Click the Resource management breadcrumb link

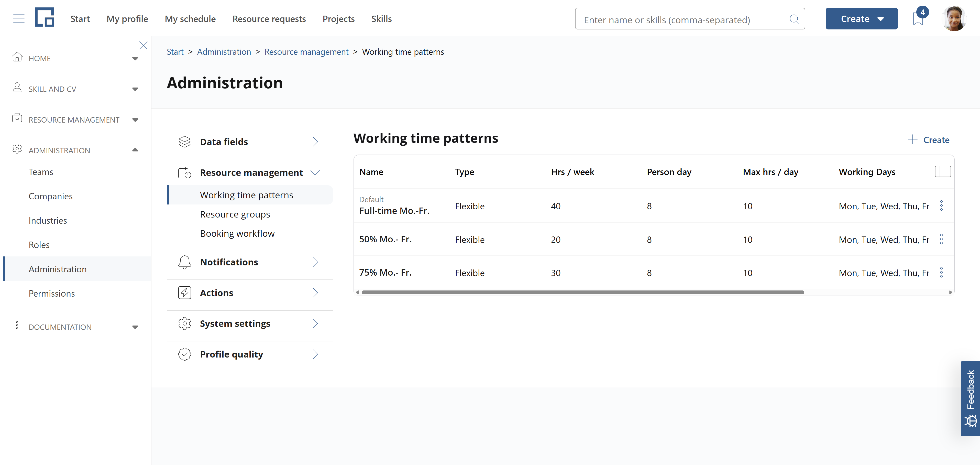(306, 52)
